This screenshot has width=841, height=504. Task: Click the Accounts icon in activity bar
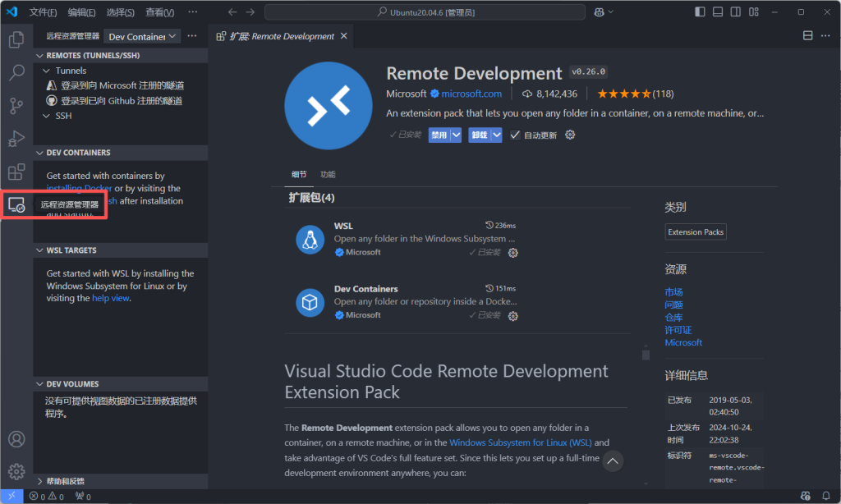[16, 439]
